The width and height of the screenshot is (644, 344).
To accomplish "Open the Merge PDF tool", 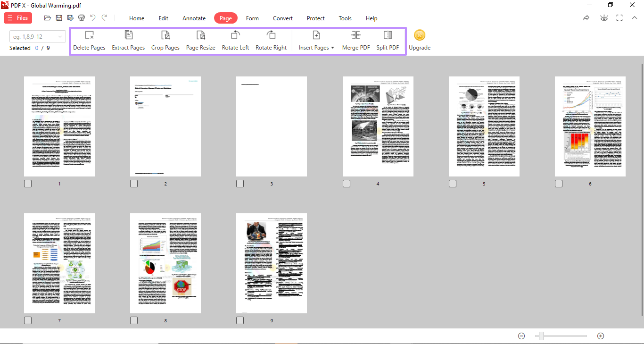I will click(x=355, y=40).
